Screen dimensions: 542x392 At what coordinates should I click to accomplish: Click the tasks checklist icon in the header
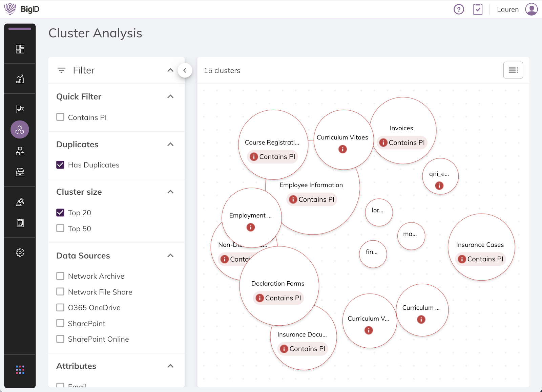[478, 9]
